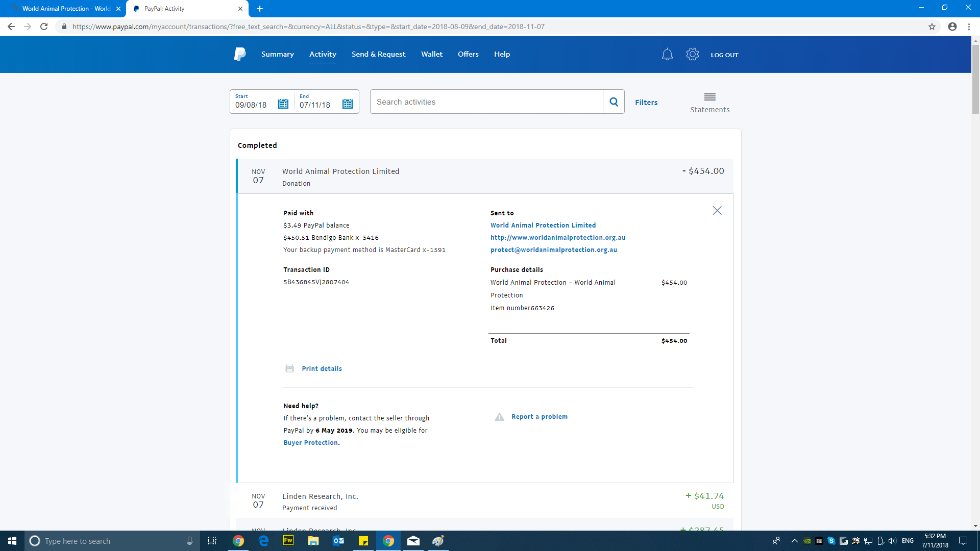
Task: Reload the page in the browser
Action: click(44, 27)
